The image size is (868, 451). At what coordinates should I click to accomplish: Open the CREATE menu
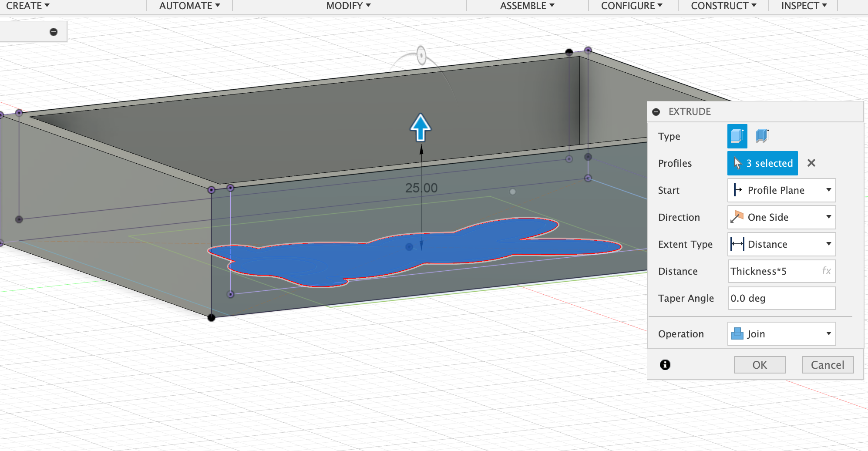[27, 6]
